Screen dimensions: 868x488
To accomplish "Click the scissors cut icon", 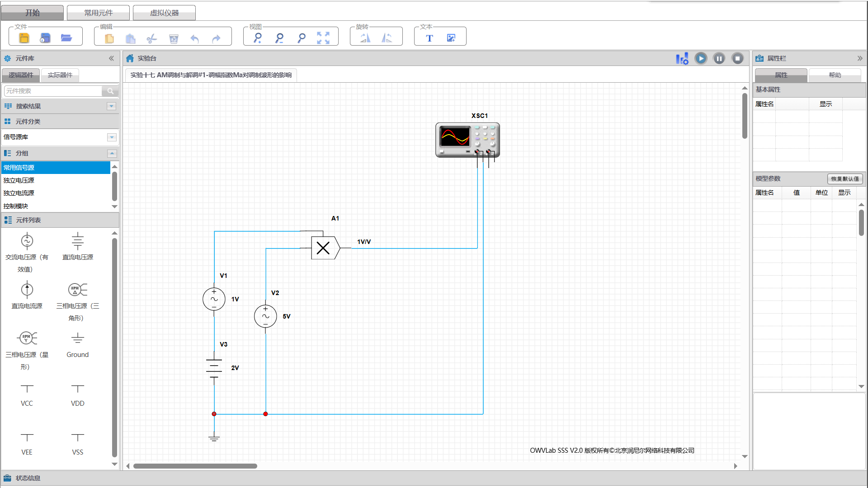I will click(152, 39).
